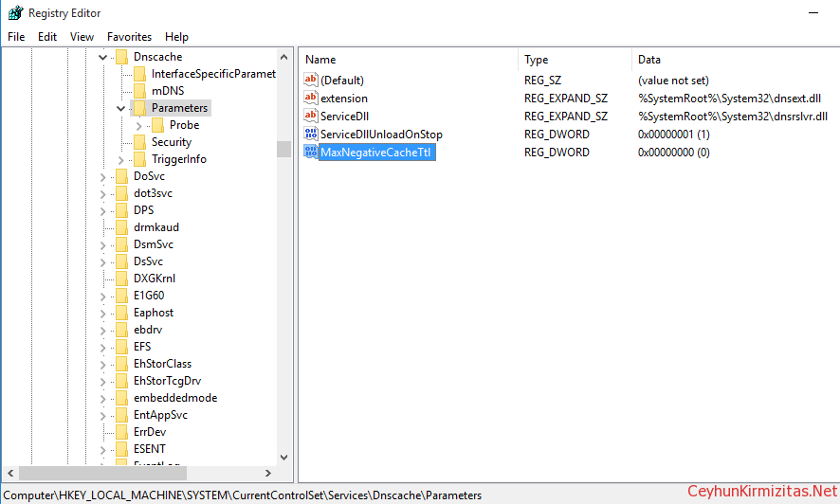
Task: Click the (Default) string value icon
Action: [x=311, y=80]
